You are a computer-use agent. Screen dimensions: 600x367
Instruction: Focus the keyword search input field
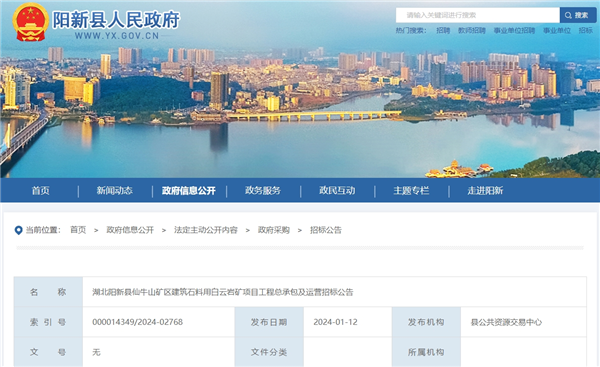tap(478, 15)
